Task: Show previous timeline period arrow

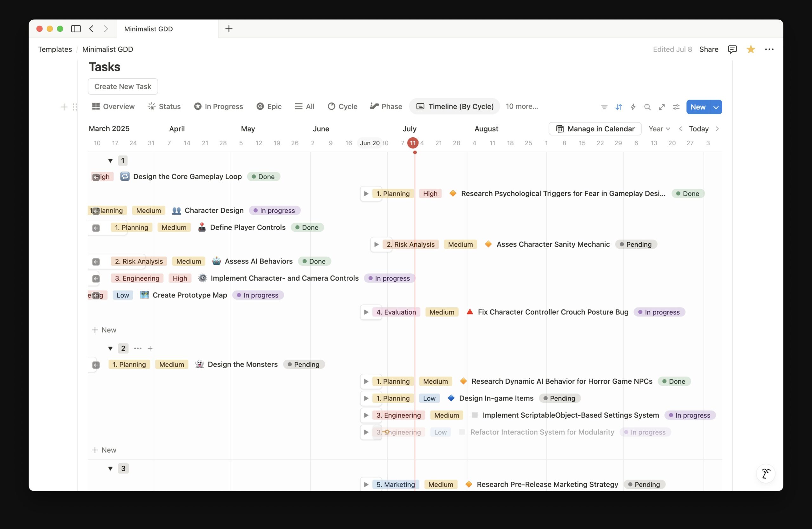Action: pyautogui.click(x=680, y=128)
